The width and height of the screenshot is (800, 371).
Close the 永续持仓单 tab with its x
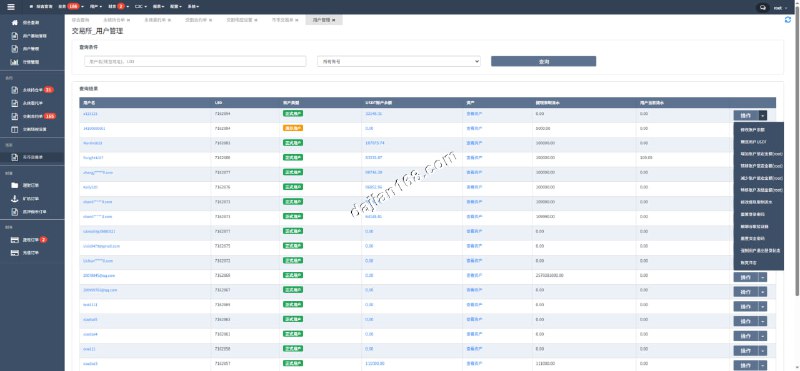129,20
